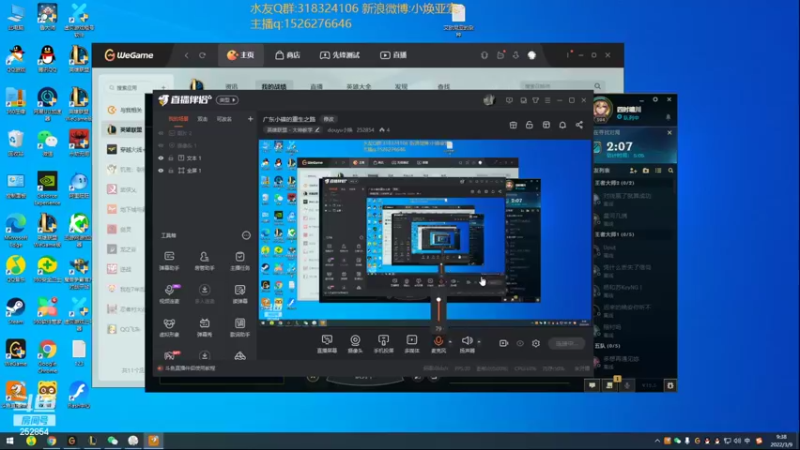Add a multimedia source

point(412,340)
